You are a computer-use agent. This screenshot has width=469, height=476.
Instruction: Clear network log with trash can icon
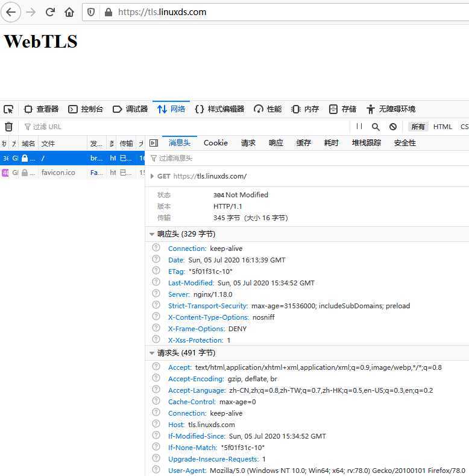[x=9, y=127]
